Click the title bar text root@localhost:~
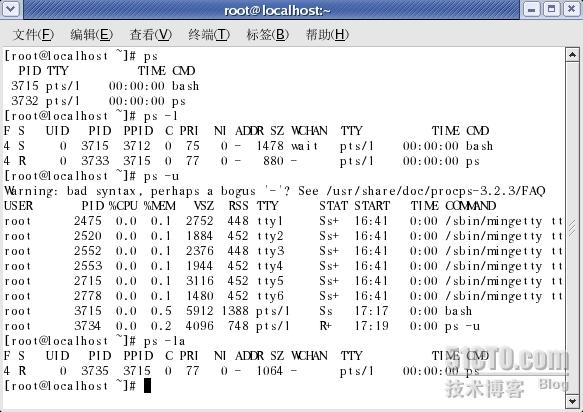Viewport: 583px width, 412px height. point(277,10)
